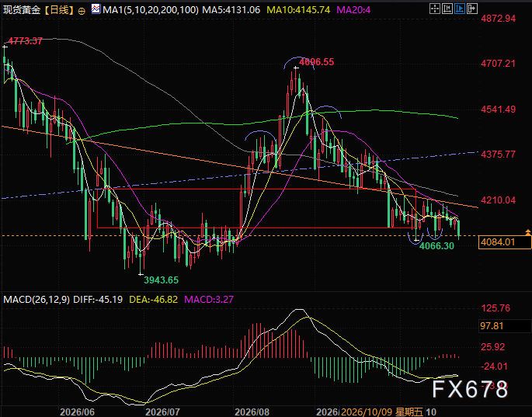Click the 125.76 MACD axis label
The height and width of the screenshot is (417, 532).
coord(495,308)
